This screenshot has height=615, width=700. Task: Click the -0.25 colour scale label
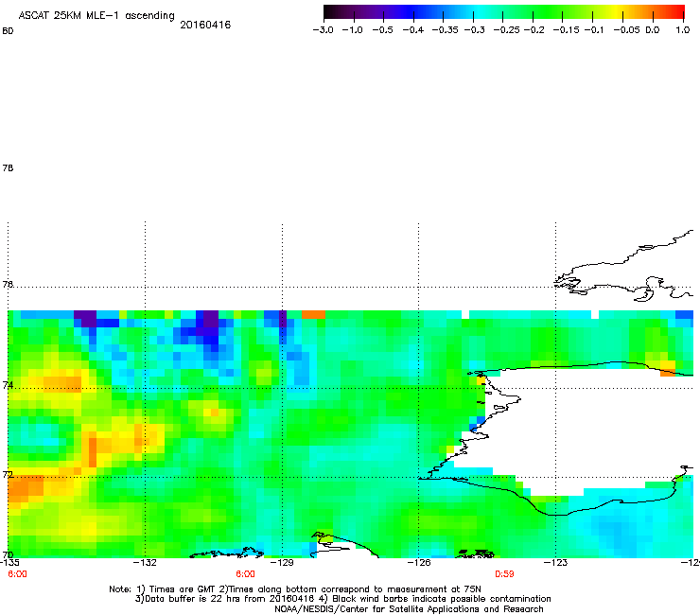tap(506, 30)
